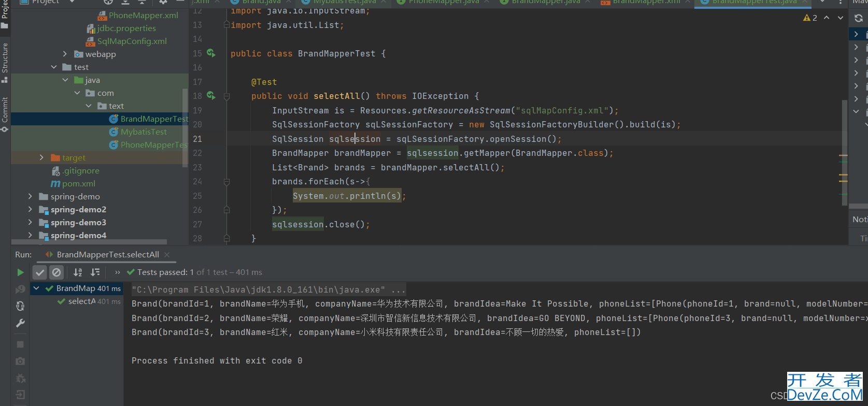
Task: Expand the webapp folder
Action: pos(65,54)
